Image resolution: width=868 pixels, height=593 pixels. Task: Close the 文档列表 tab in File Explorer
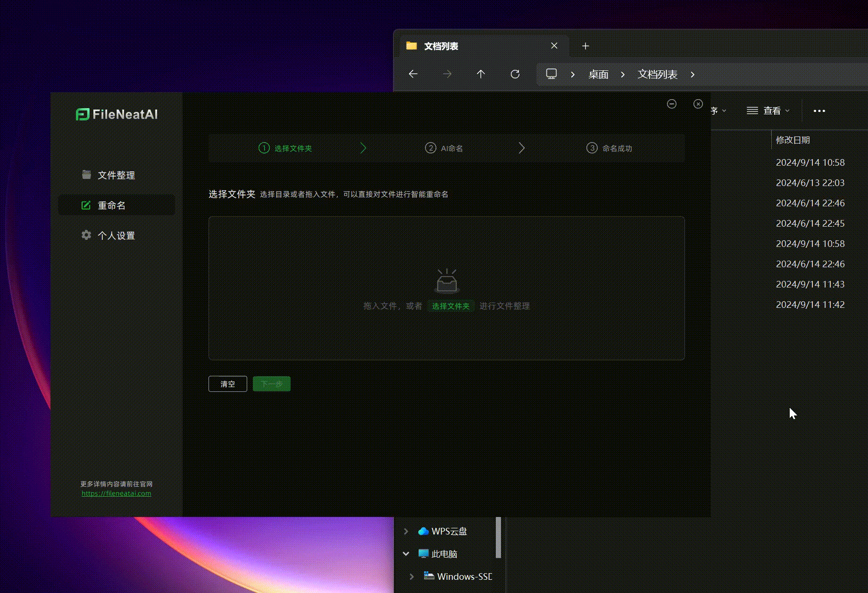[x=554, y=46]
